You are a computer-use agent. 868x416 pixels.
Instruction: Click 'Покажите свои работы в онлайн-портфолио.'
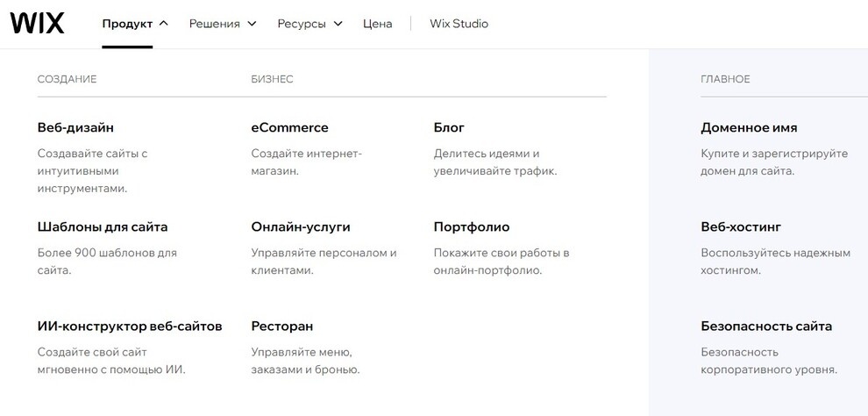coord(502,262)
